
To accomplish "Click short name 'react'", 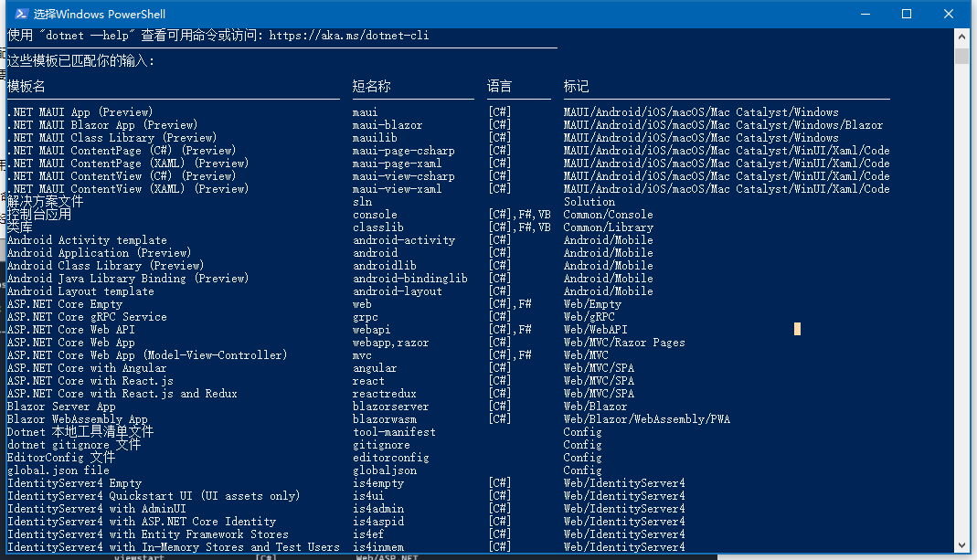I will pyautogui.click(x=368, y=381).
